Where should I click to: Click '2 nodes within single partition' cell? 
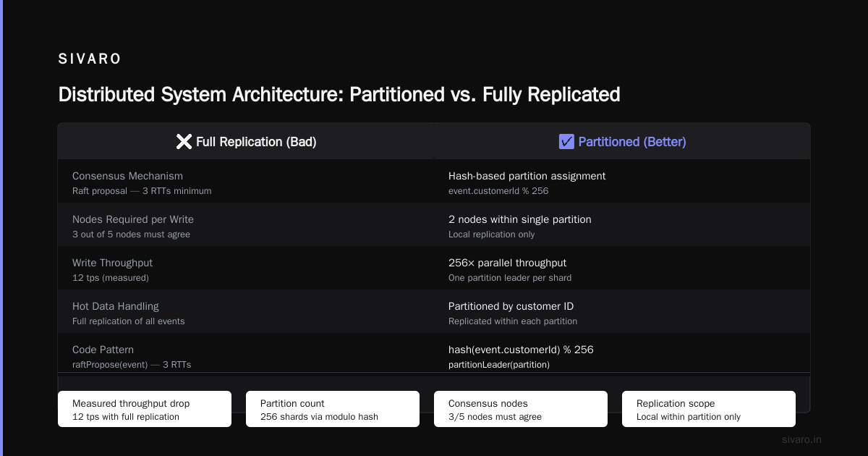coord(520,219)
